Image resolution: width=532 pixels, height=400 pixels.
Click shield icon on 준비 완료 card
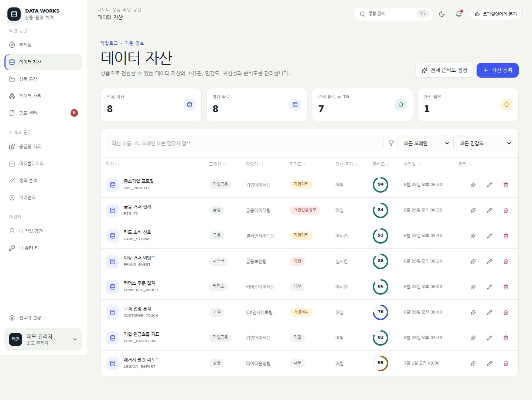click(x=401, y=105)
